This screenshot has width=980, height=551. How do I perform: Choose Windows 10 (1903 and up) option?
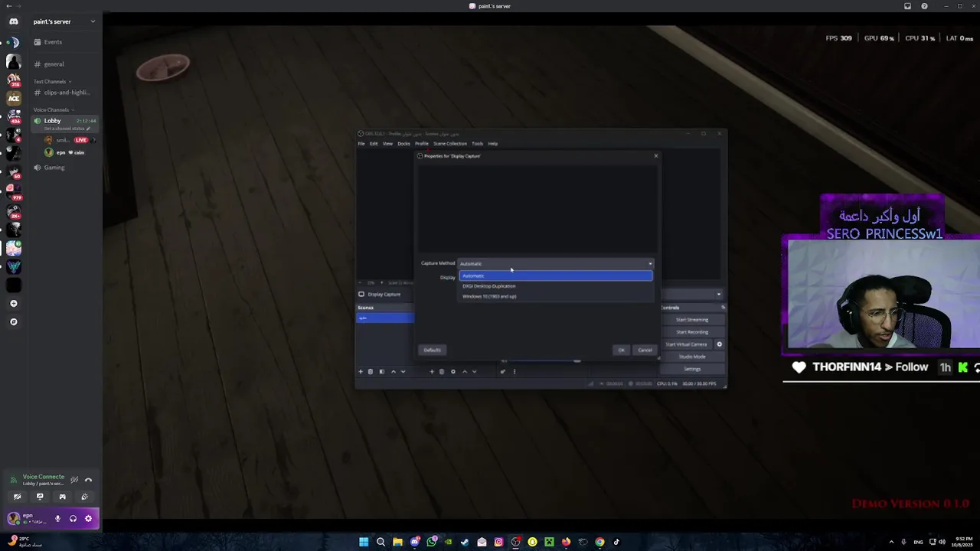(x=556, y=296)
